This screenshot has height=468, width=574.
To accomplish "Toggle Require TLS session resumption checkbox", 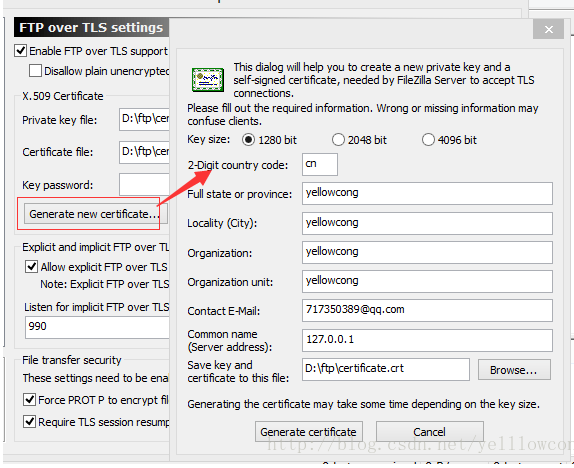I will coord(29,421).
